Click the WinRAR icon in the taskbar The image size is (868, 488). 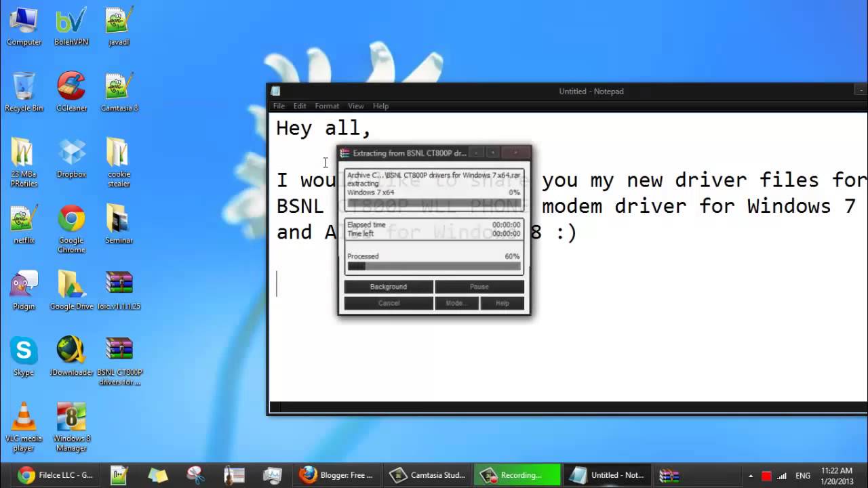click(669, 475)
